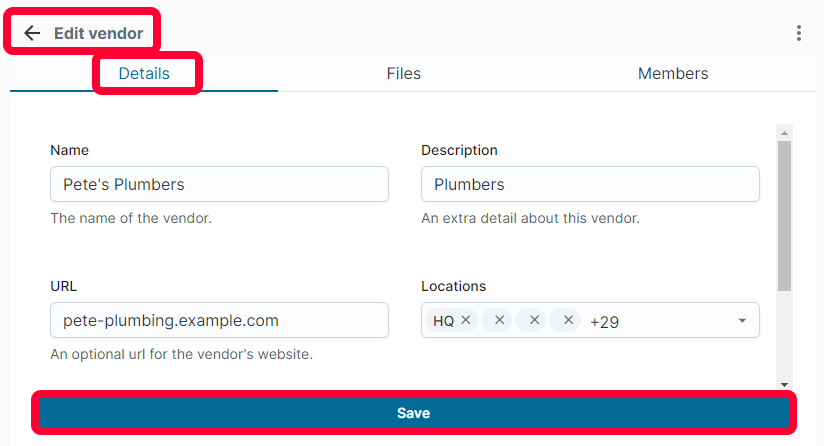Show the +29 additional locations
Screen dimensions: 824x446
604,321
